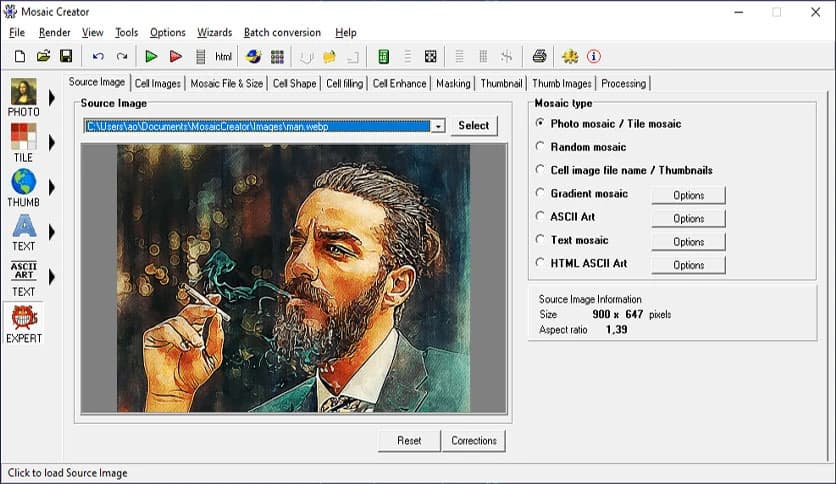Open Options for Gradient mosaic
This screenshot has width=836, height=484.
[688, 195]
